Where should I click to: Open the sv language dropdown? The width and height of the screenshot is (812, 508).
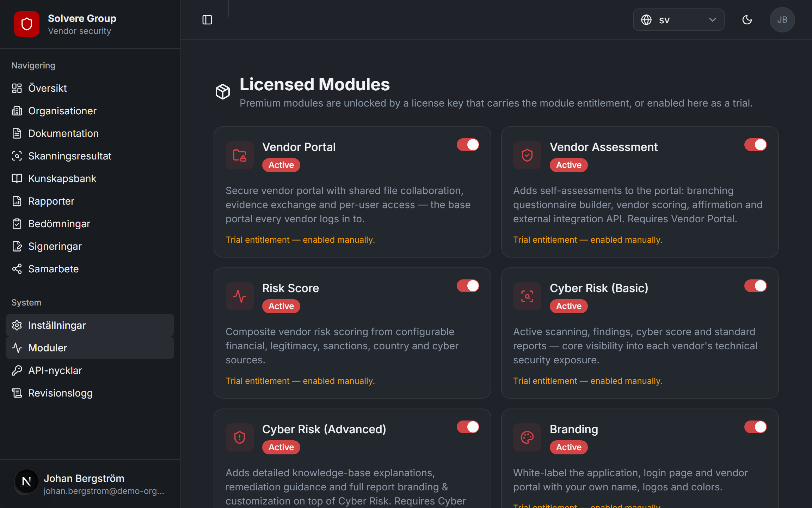coord(678,20)
